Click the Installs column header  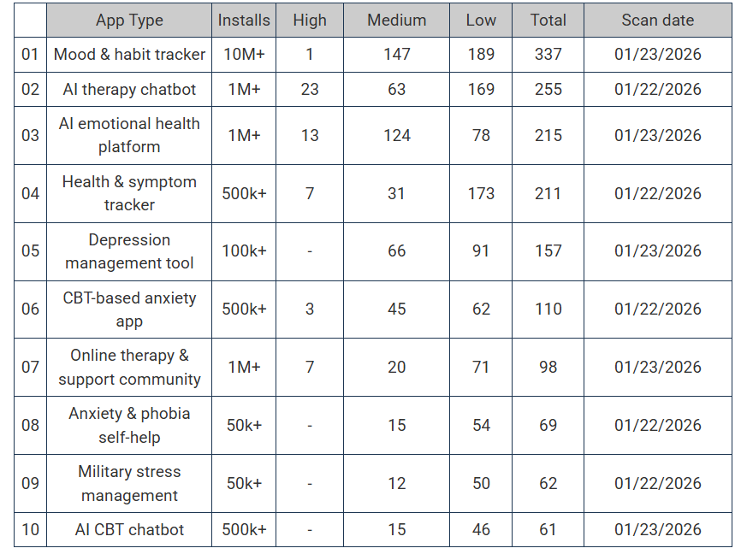click(x=244, y=21)
